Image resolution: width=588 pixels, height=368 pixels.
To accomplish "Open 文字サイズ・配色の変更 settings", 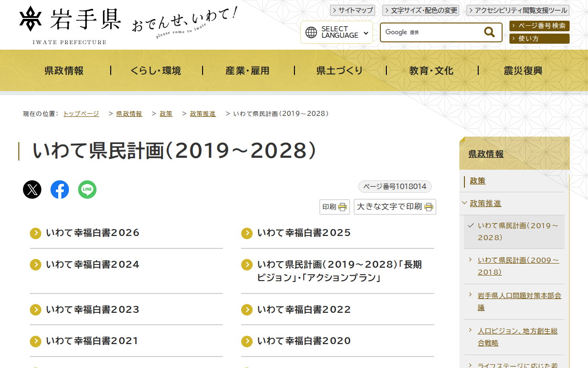I will pyautogui.click(x=421, y=10).
